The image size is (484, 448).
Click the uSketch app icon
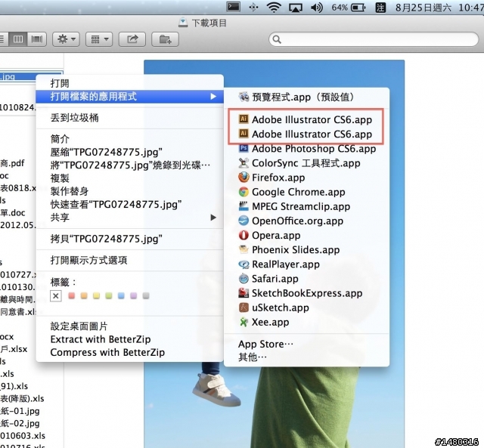[244, 307]
